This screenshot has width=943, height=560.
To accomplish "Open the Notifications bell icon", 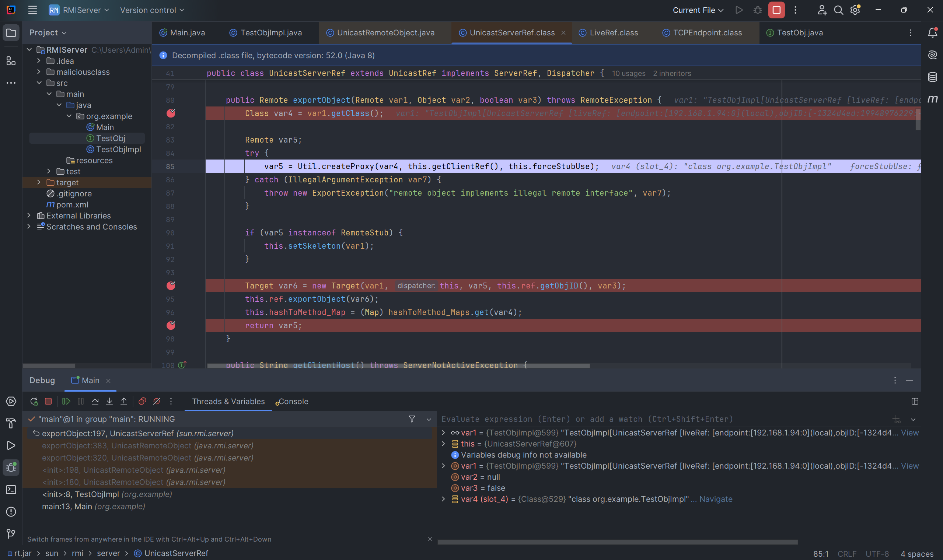I will pyautogui.click(x=932, y=33).
